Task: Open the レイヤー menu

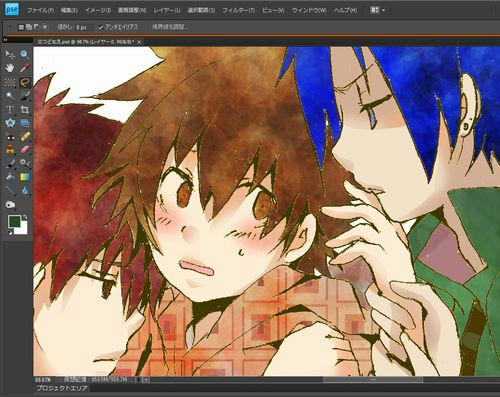Action: 167,10
